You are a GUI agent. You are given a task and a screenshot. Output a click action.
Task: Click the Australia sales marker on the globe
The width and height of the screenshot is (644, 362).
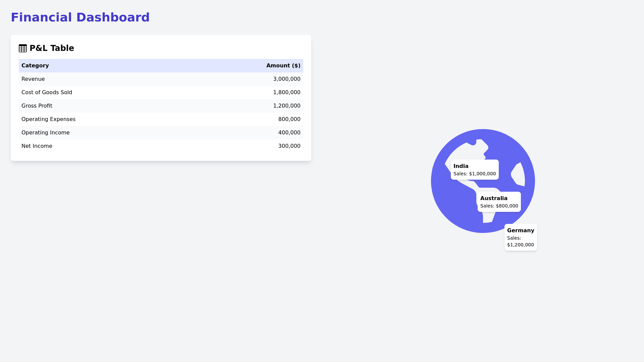coord(499,201)
